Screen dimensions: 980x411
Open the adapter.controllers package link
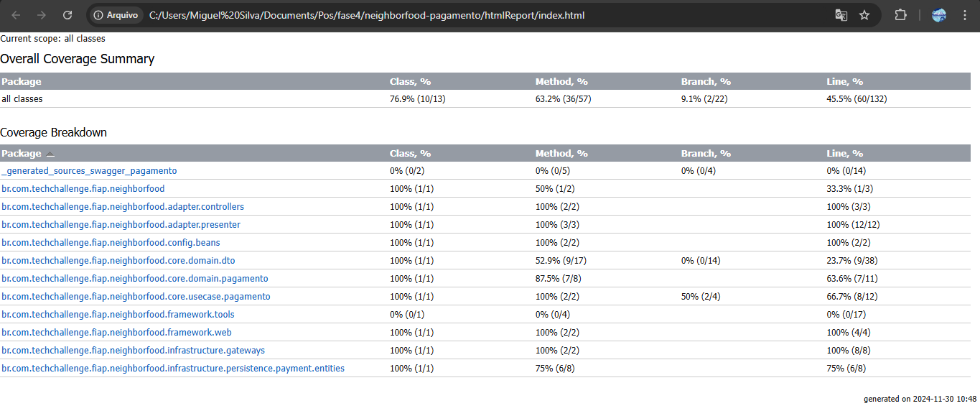pos(123,207)
